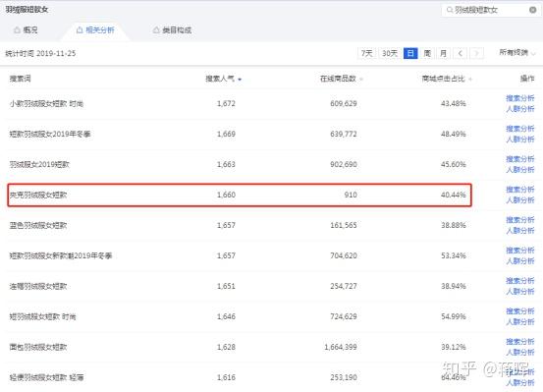Go to next date with right arrow
The height and width of the screenshot is (392, 543).
476,53
